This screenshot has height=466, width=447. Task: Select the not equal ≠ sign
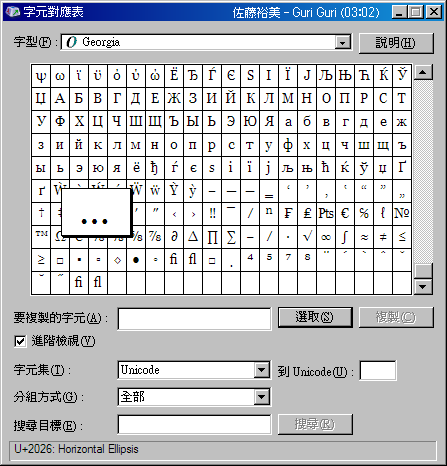pos(383,237)
